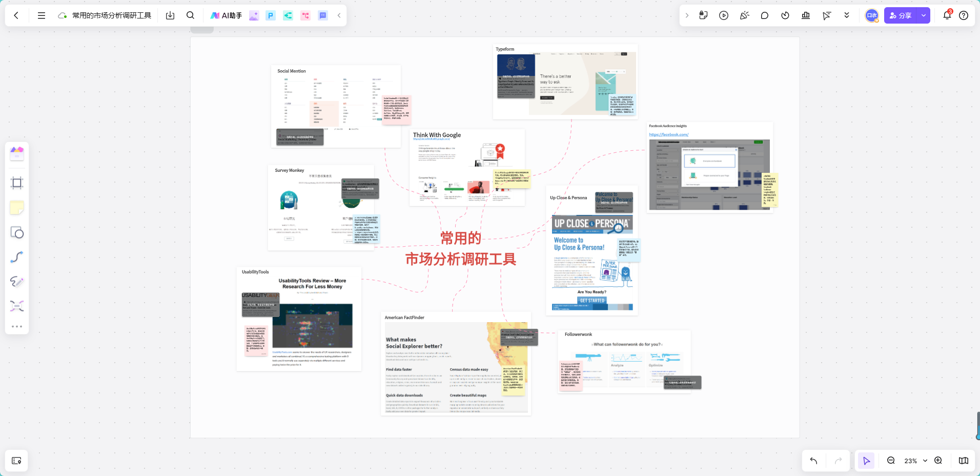980x476 pixels.
Task: Expand more tools with double chevron
Action: [847, 15]
